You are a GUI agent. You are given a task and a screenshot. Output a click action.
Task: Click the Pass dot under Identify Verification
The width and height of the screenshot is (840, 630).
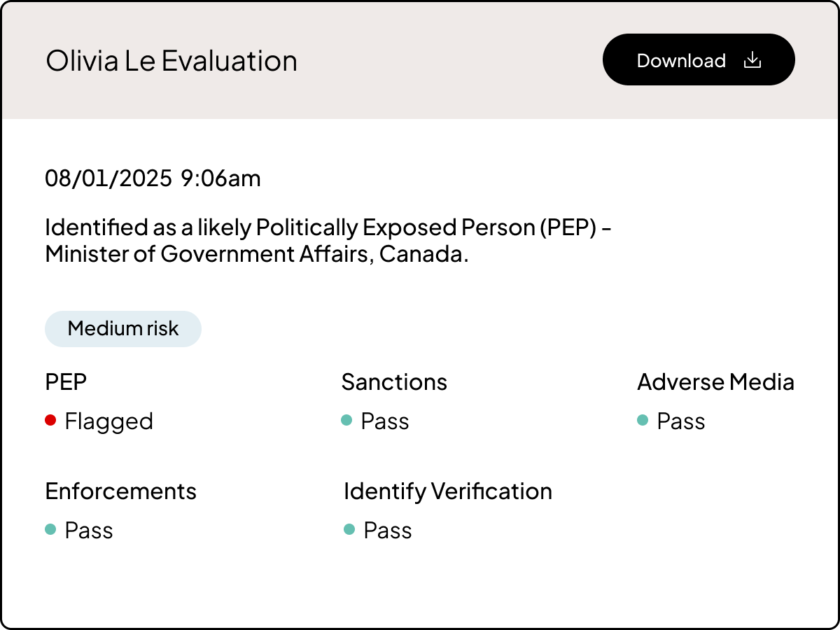pyautogui.click(x=351, y=529)
